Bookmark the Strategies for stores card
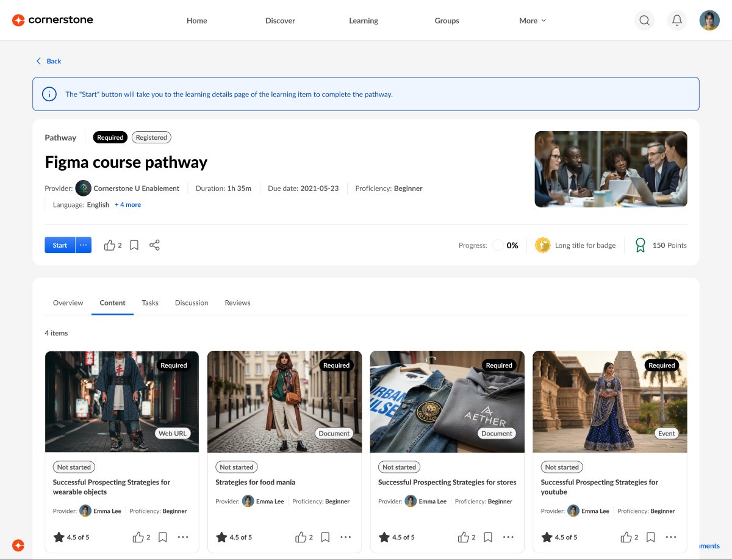The width and height of the screenshot is (732, 560). point(488,537)
